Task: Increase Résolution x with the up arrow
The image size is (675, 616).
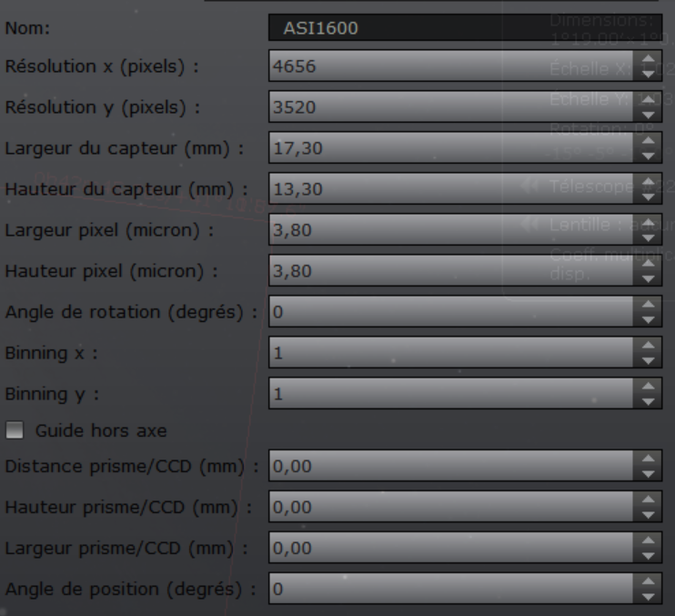Action: click(648, 59)
